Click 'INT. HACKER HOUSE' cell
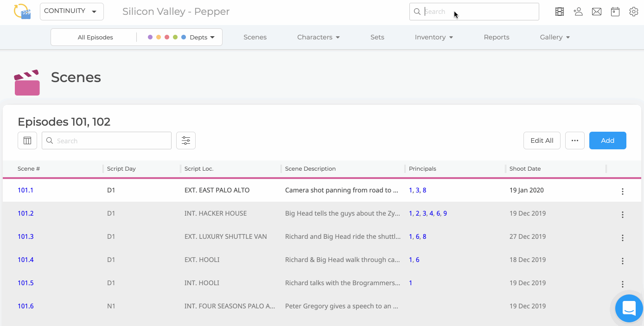This screenshot has width=644, height=326. point(216,213)
